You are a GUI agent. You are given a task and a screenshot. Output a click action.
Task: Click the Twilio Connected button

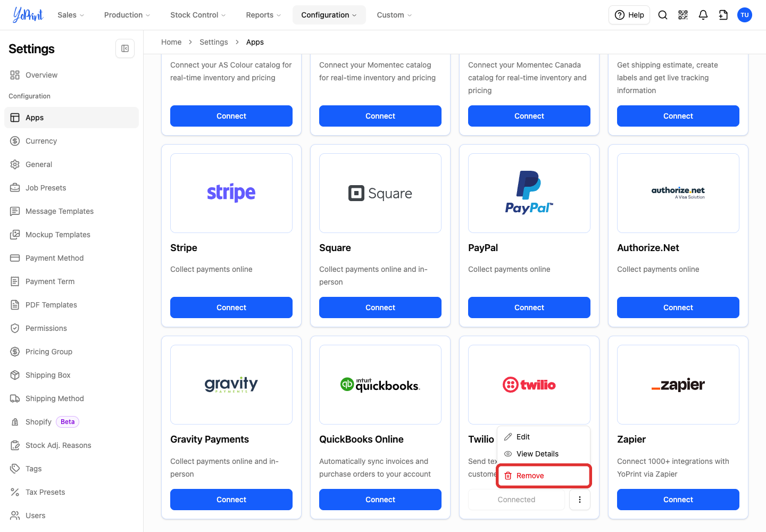pos(517,500)
